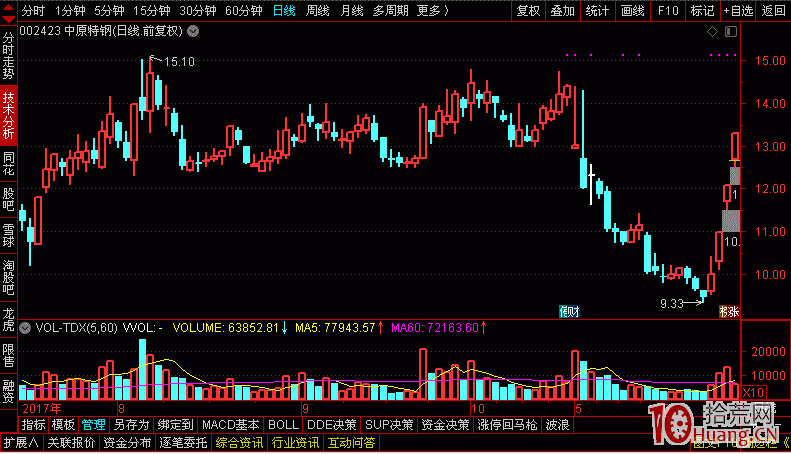
Task: Open 融资 in the left sidebar
Action: pos(9,392)
